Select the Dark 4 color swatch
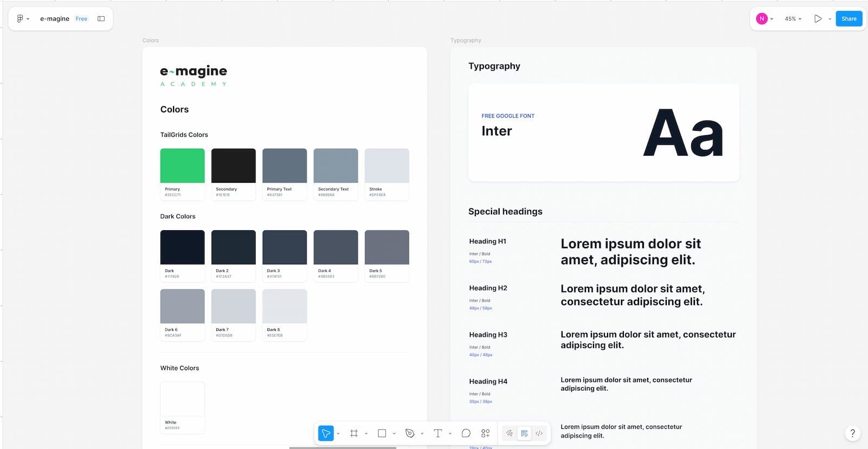 (336, 247)
